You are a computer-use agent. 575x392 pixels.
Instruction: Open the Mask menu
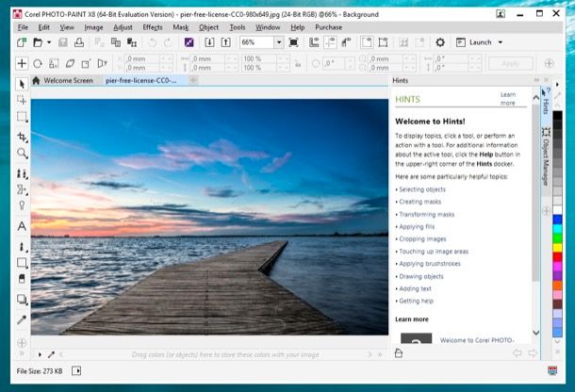click(x=180, y=27)
